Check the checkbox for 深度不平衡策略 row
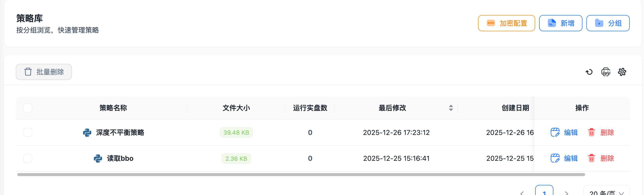Screen dimensions: 644x195 coord(28,132)
